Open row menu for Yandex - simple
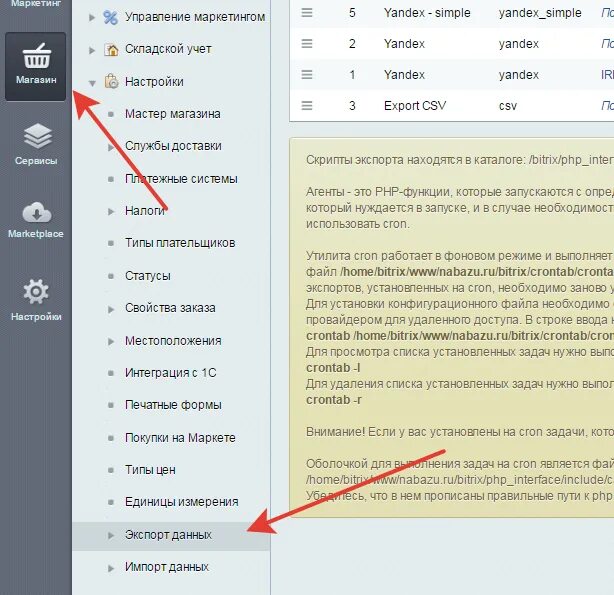Image resolution: width=614 pixels, height=595 pixels. point(307,13)
